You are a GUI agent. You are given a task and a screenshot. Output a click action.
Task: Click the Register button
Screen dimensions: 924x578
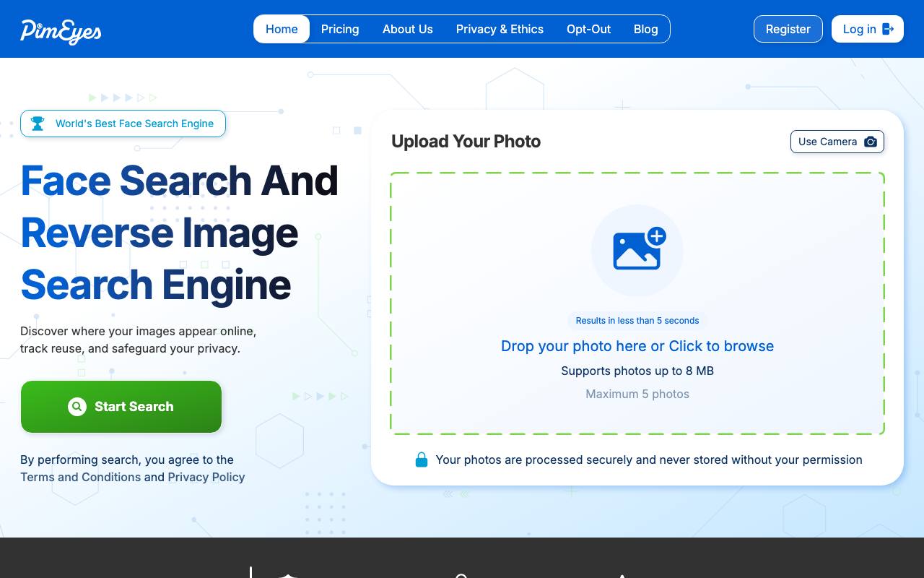click(788, 29)
